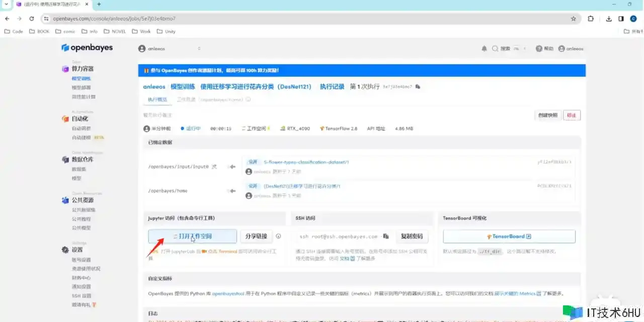Open a new browser tab
Screen dimensions: 644x322
[99, 4]
